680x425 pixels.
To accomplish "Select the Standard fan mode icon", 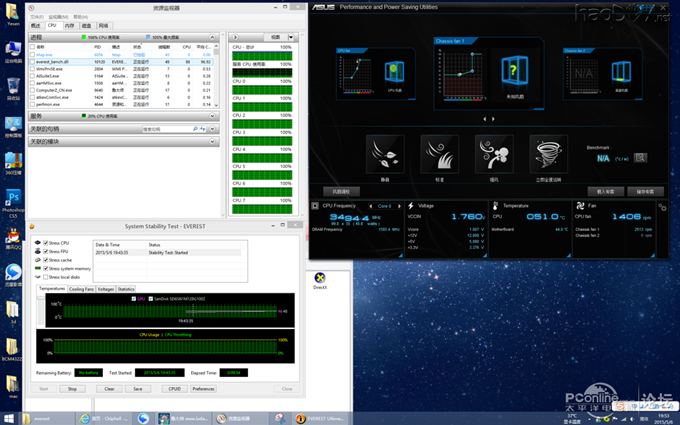I will point(440,154).
